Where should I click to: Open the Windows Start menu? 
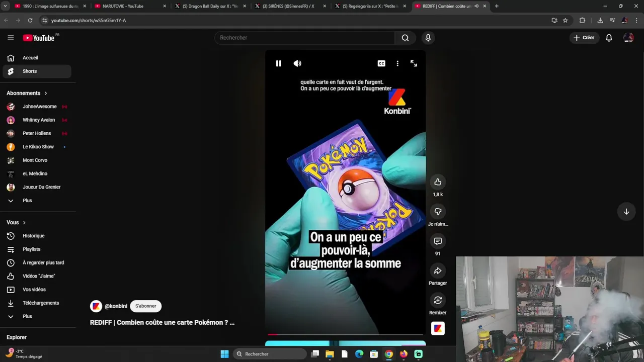pos(224,354)
